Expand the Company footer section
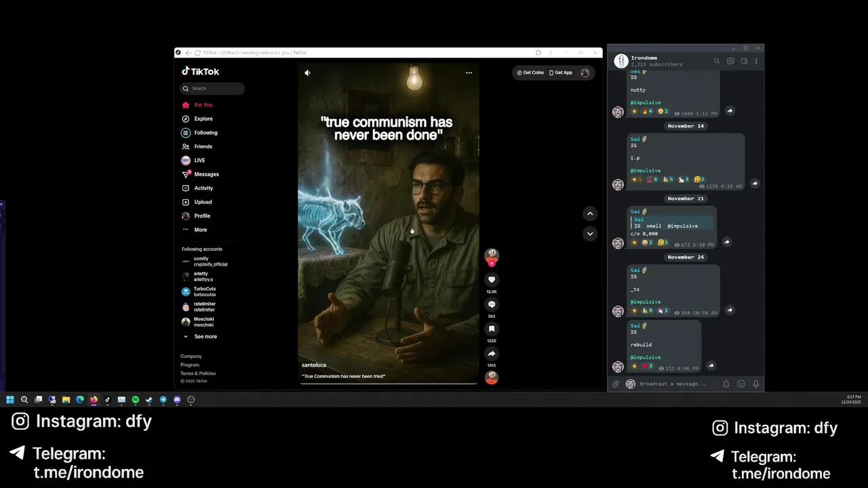Image resolution: width=868 pixels, height=488 pixels. point(191,357)
